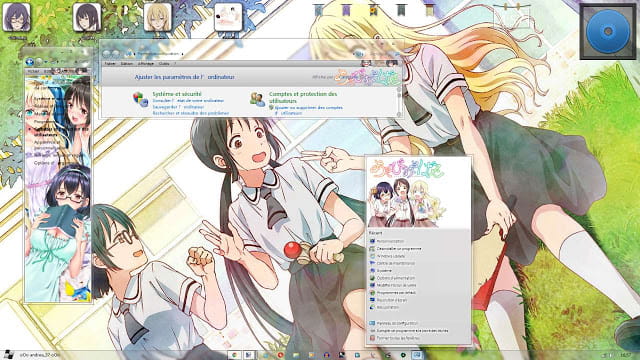
Task: Open the Edition menu in Control Panel
Action: [x=127, y=64]
